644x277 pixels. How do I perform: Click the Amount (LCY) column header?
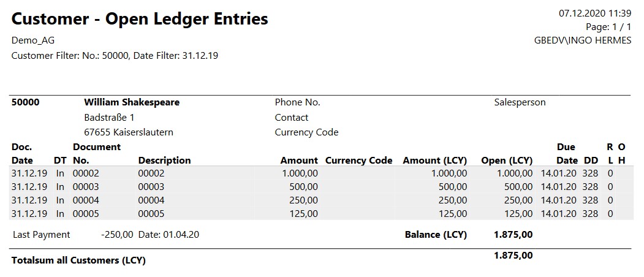tap(435, 161)
